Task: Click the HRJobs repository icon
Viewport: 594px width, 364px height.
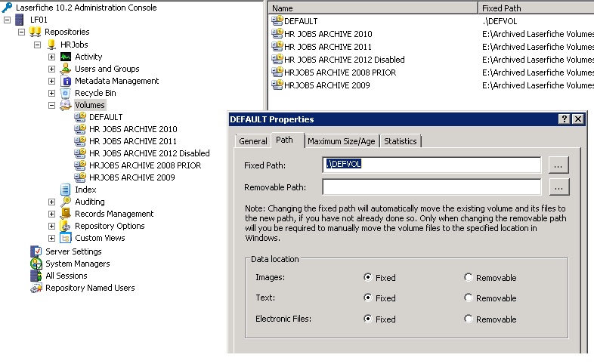Action: tap(51, 45)
